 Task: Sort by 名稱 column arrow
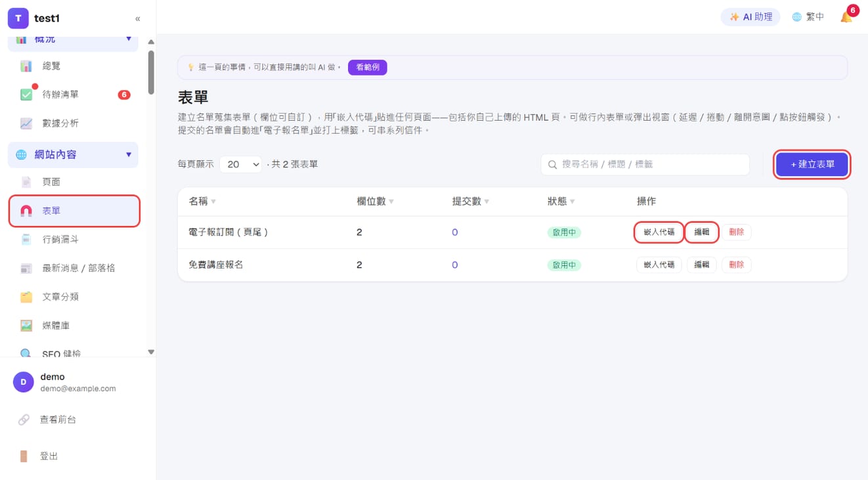(213, 202)
